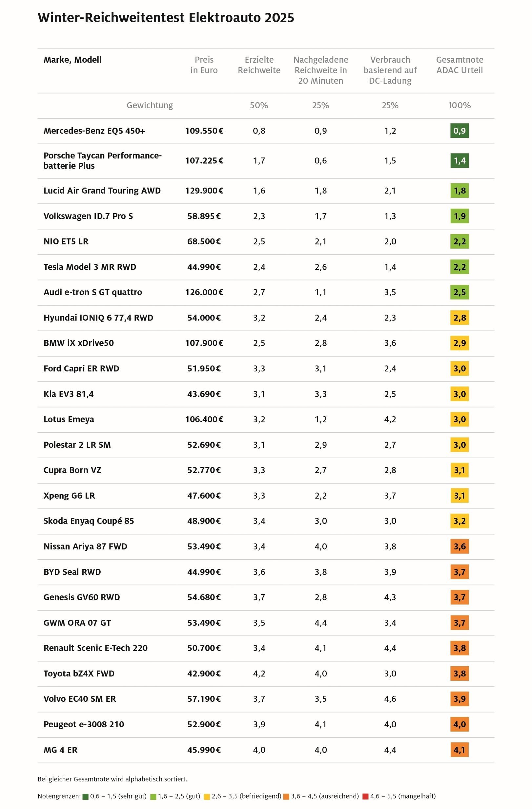
Task: Click the orange 'ausreichend' legend square
Action: [x=286, y=797]
